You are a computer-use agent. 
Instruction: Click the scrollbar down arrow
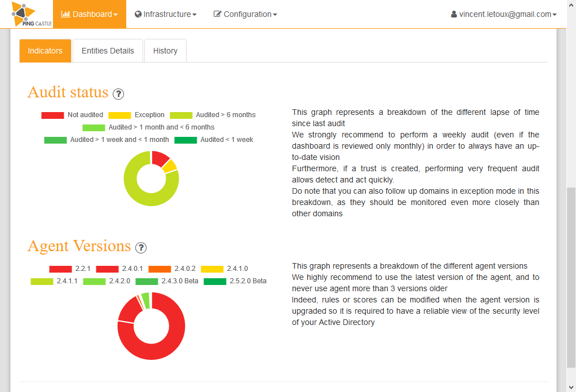tap(571, 387)
